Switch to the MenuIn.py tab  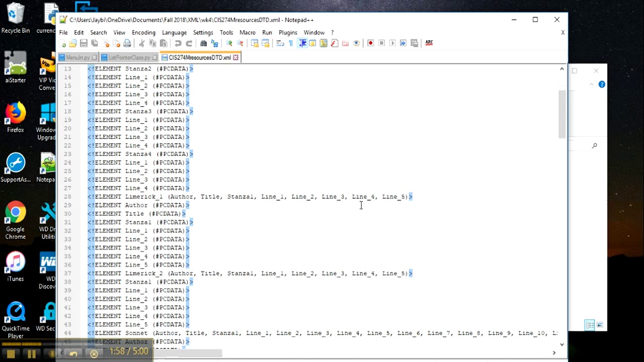click(77, 57)
